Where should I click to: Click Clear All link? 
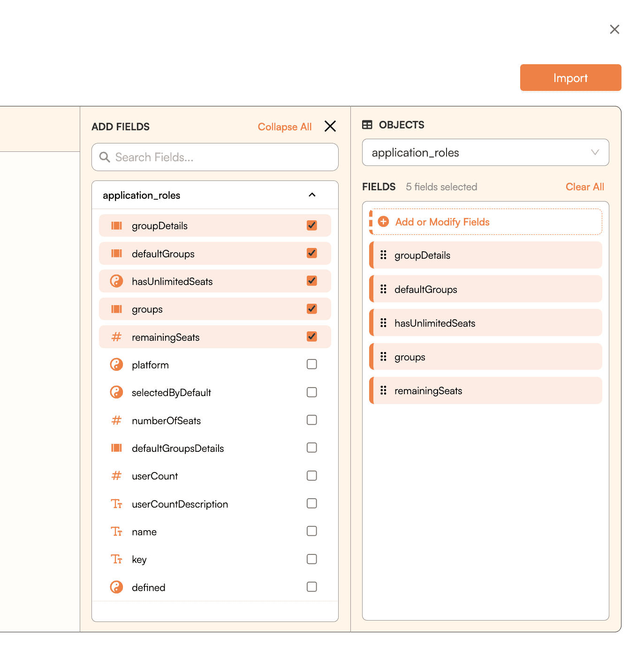pyautogui.click(x=585, y=187)
